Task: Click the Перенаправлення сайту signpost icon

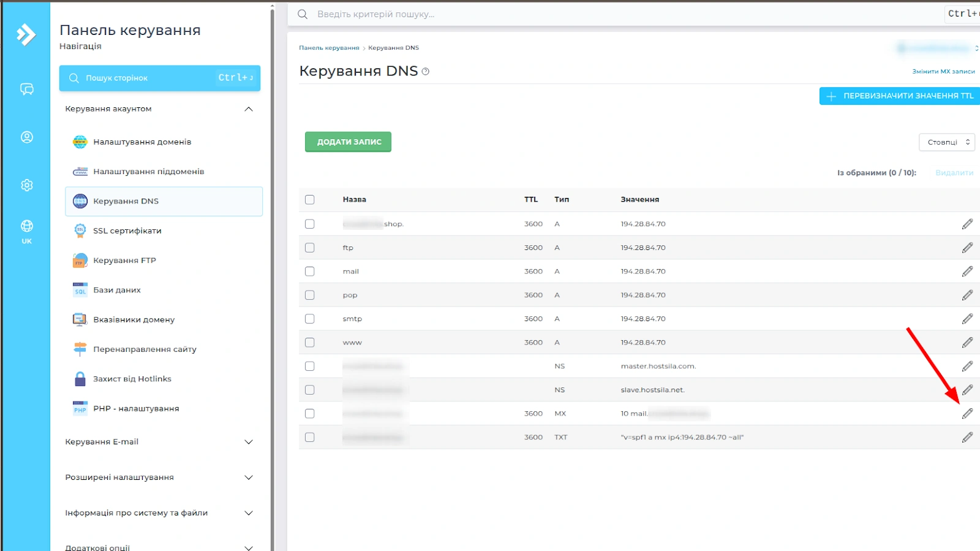Action: click(x=80, y=349)
